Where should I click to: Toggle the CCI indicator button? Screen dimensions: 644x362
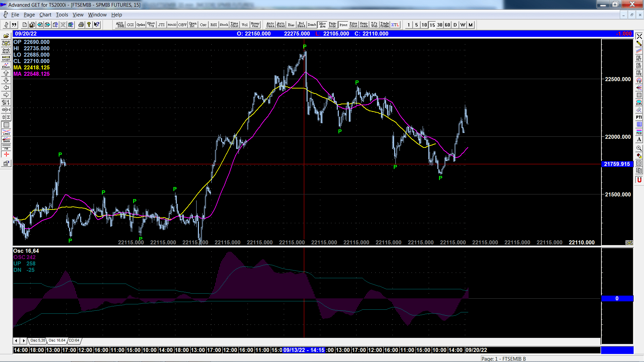(x=130, y=25)
